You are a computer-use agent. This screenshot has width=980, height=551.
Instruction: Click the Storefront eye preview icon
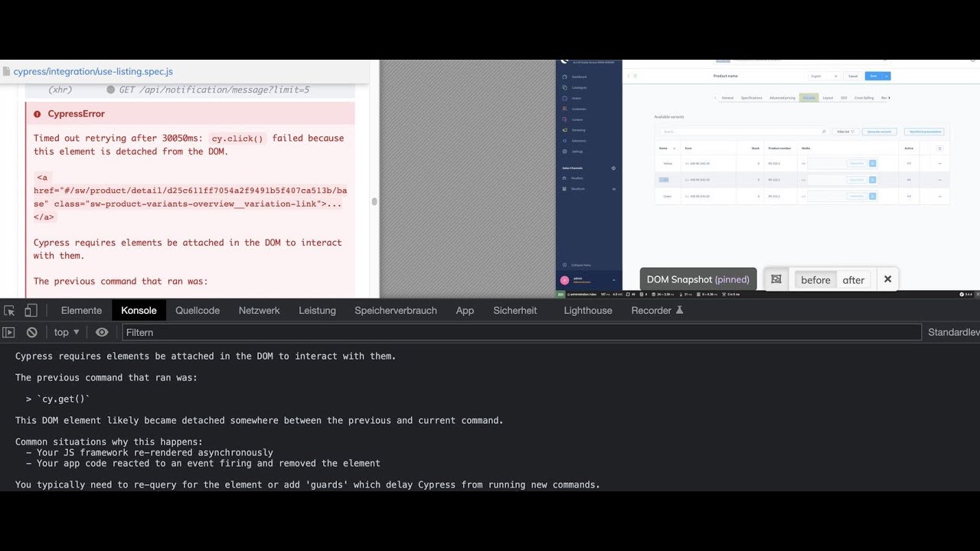[x=614, y=189]
